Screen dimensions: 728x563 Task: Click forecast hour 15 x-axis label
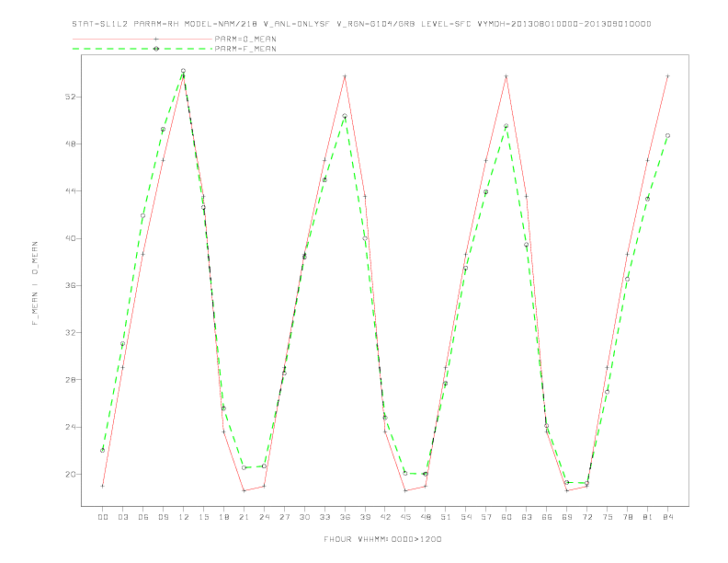pyautogui.click(x=203, y=517)
